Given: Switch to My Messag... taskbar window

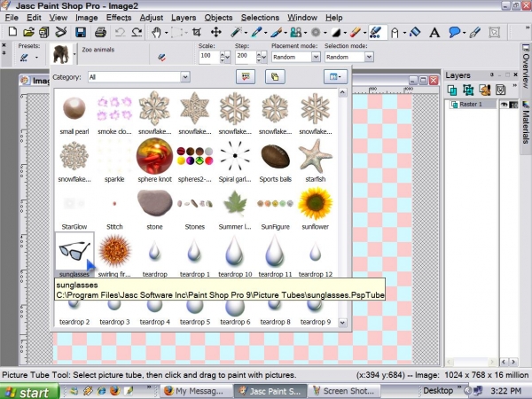Looking at the screenshot, I should 196,391.
